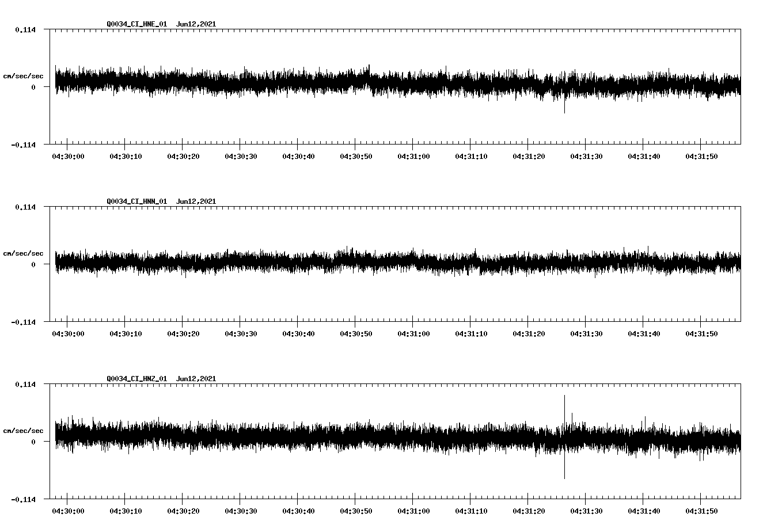
Task: Click 04:31:20 time label under HNE plot
Action: click(529, 157)
